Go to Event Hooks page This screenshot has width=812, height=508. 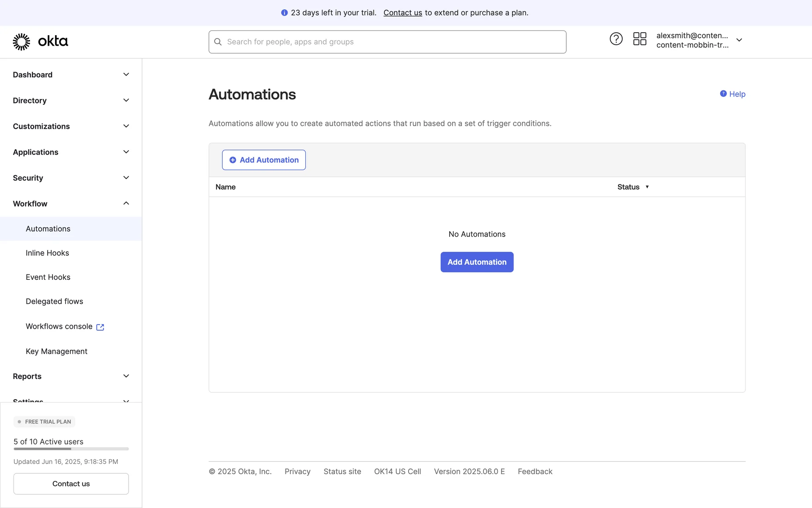coord(48,277)
